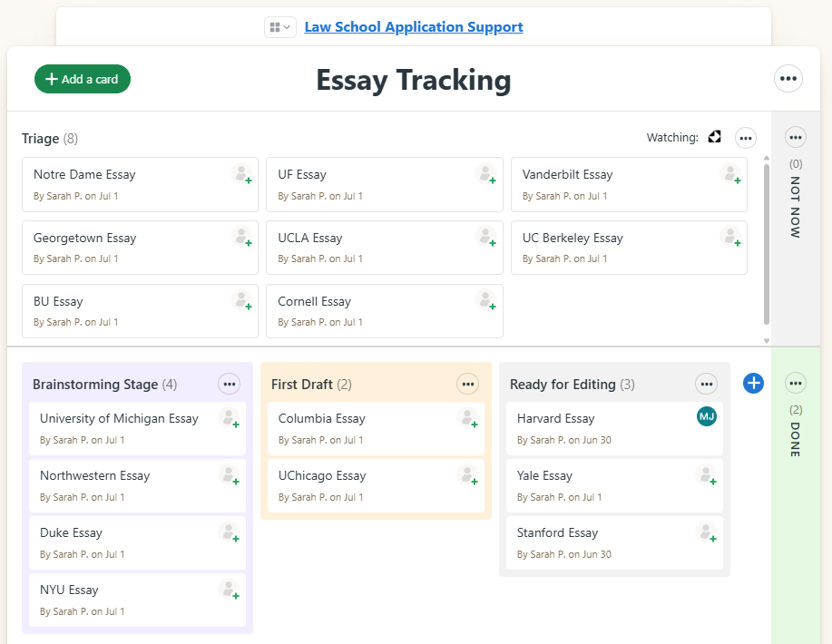Screen dimensions: 832x644
Task: Assign someone to Northwestern Essay card
Action: [x=230, y=475]
